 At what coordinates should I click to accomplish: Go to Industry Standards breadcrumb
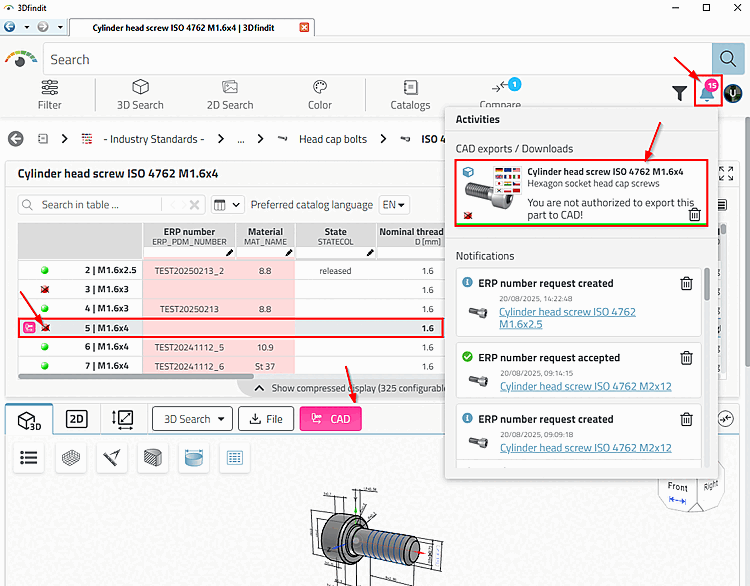tap(154, 139)
